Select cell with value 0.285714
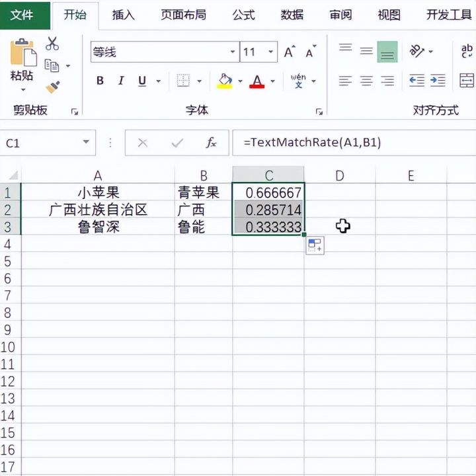 268,210
